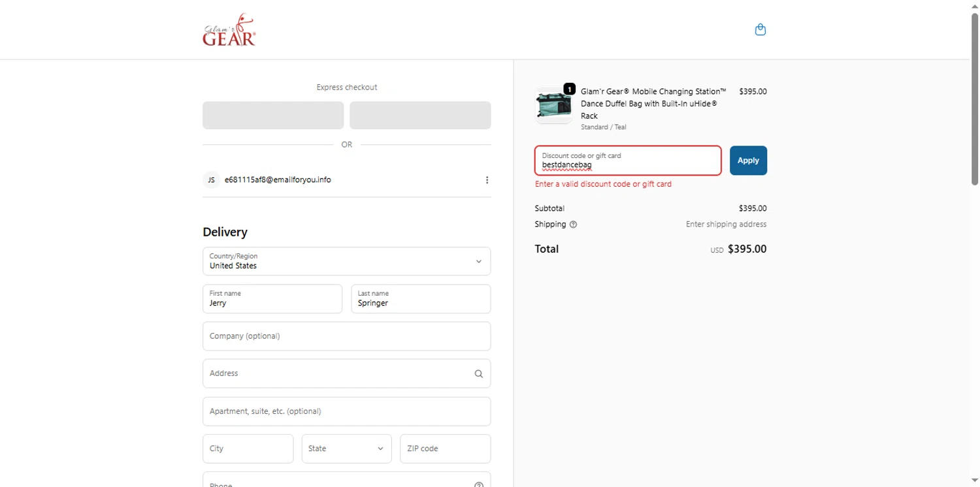This screenshot has width=980, height=487.
Task: Click the Address input field
Action: [x=347, y=373]
